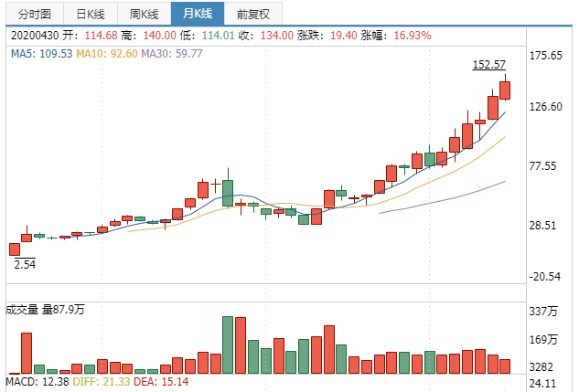
Task: Click the active 月K线 tab
Action: pos(197,15)
